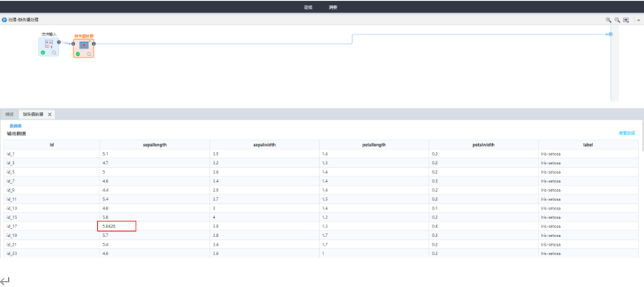Click the sepallength column header
Screen dimensions: 644x287
(x=155, y=145)
